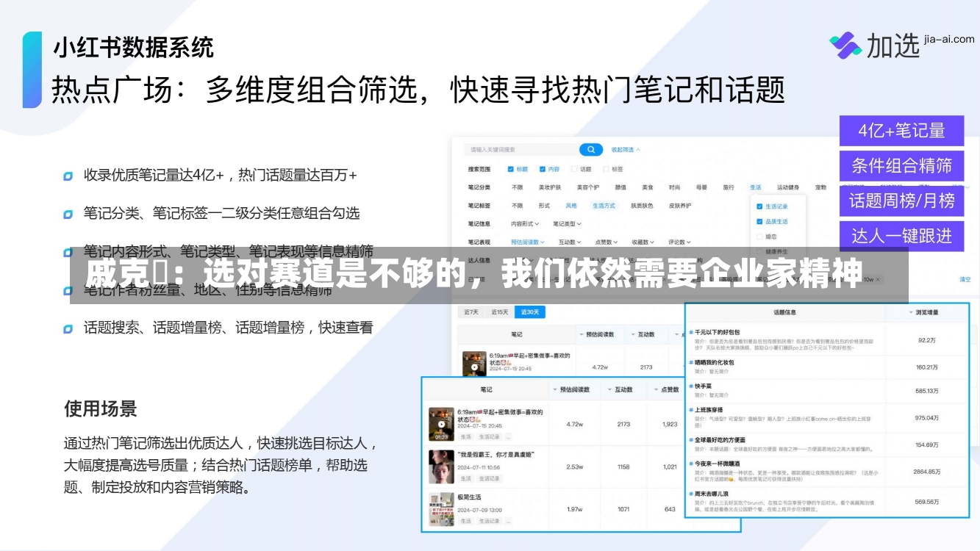Open 点赞数 dropdown in 笔记表现 row

[607, 242]
